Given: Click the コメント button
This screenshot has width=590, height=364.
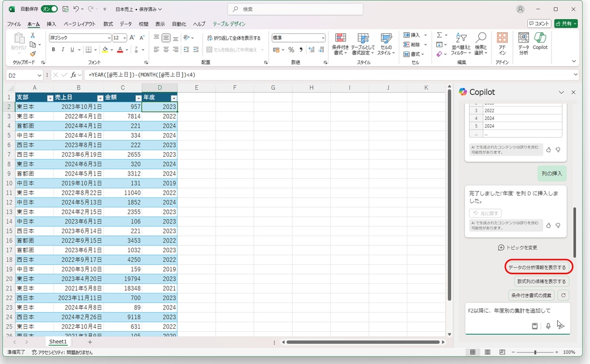Looking at the screenshot, I should coord(539,23).
